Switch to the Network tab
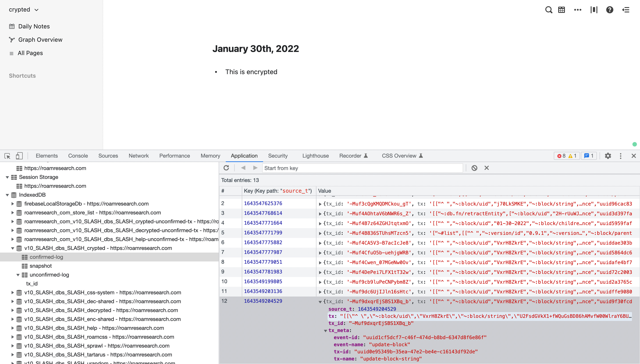Image resolution: width=640 pixels, height=364 pixels. click(138, 156)
